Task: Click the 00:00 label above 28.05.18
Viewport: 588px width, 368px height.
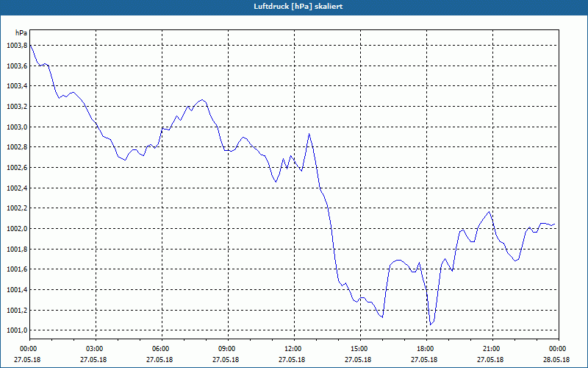Action: (558, 349)
